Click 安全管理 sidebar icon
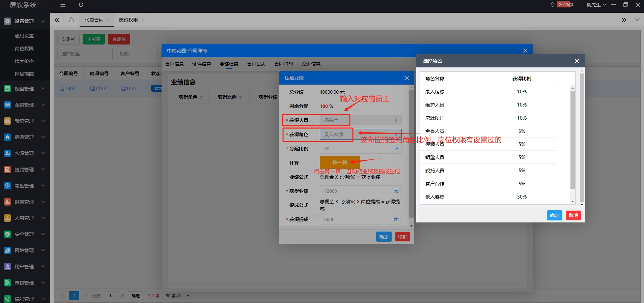 pos(7,234)
